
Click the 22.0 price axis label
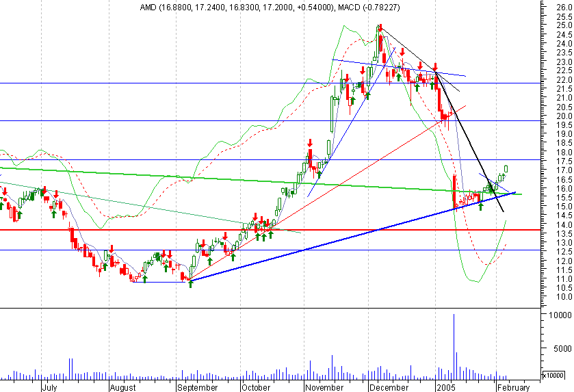click(564, 80)
